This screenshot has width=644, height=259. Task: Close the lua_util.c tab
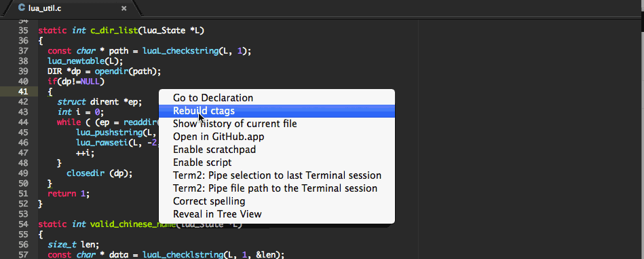[124, 8]
